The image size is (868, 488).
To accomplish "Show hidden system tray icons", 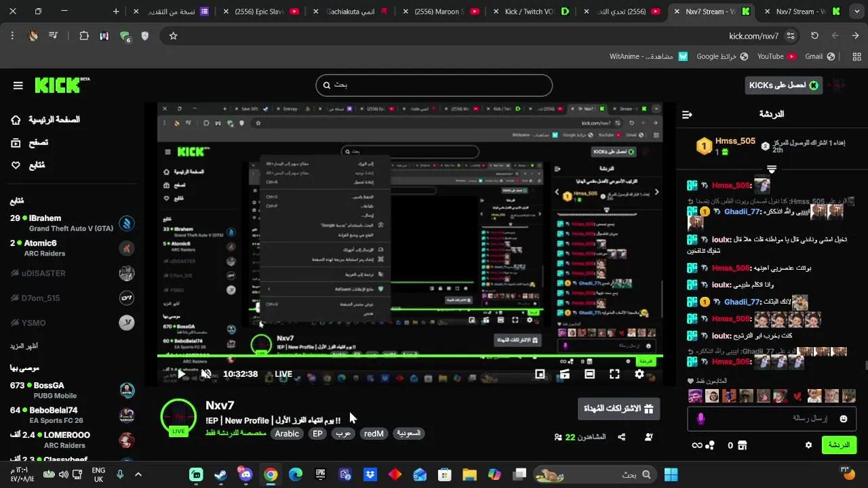I will [138, 474].
